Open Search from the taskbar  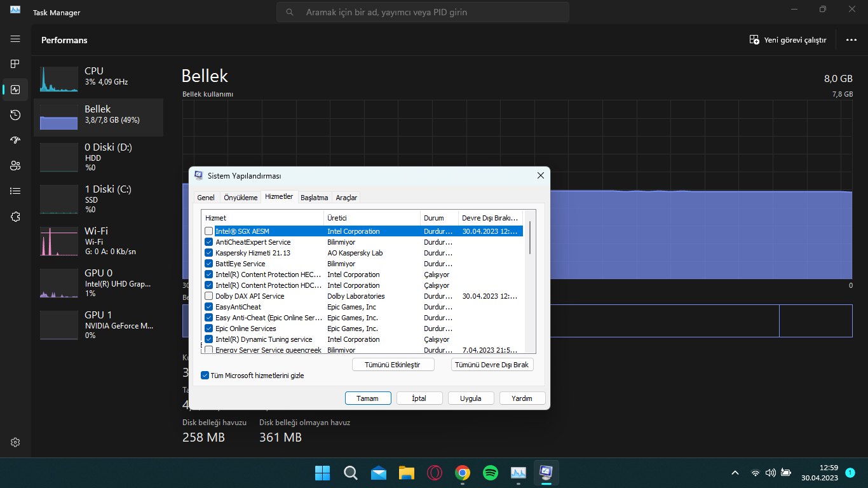351,473
